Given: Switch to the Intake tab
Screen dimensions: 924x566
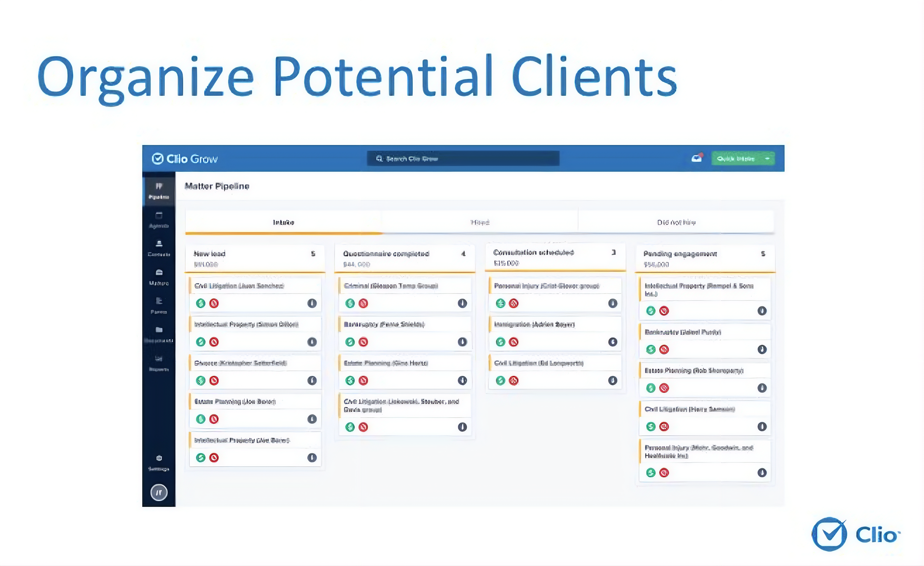Looking at the screenshot, I should 283,222.
